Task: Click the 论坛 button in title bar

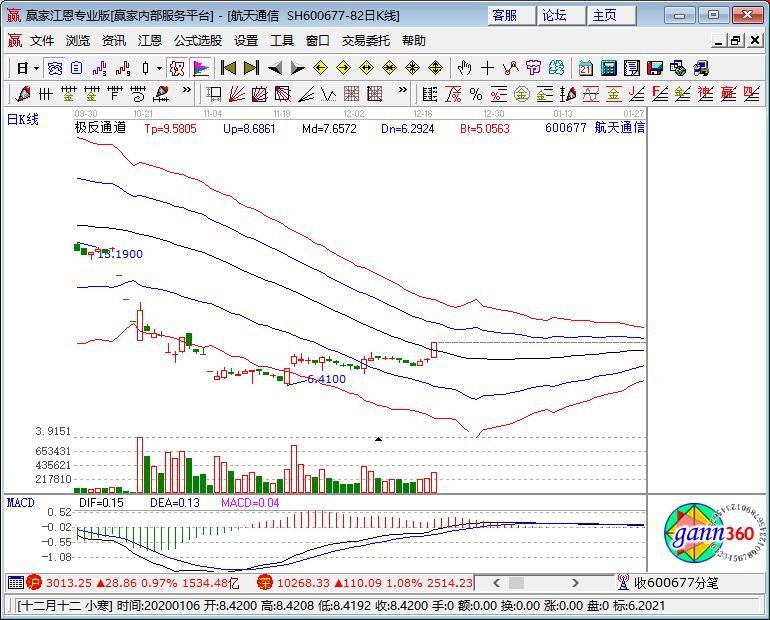Action: (x=561, y=16)
